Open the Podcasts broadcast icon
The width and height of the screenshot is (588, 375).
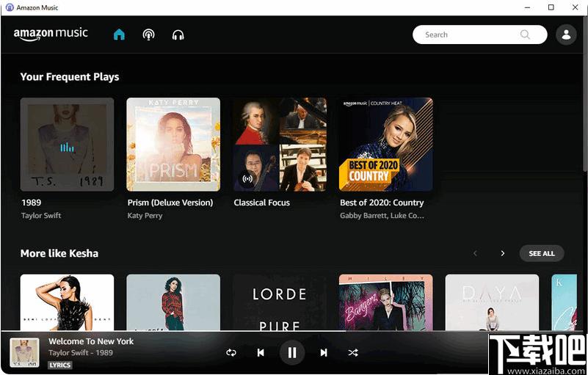coord(148,34)
